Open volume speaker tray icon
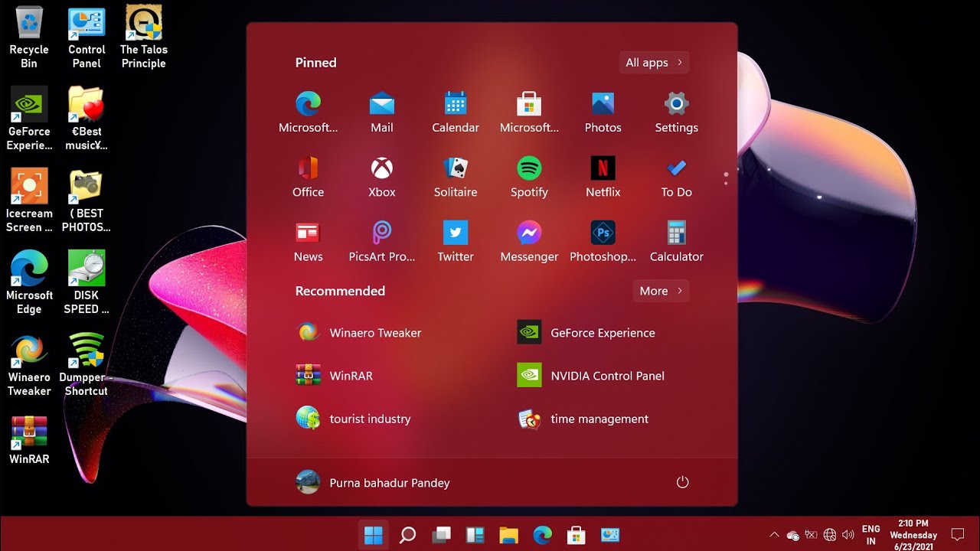980x551 pixels. coord(848,535)
